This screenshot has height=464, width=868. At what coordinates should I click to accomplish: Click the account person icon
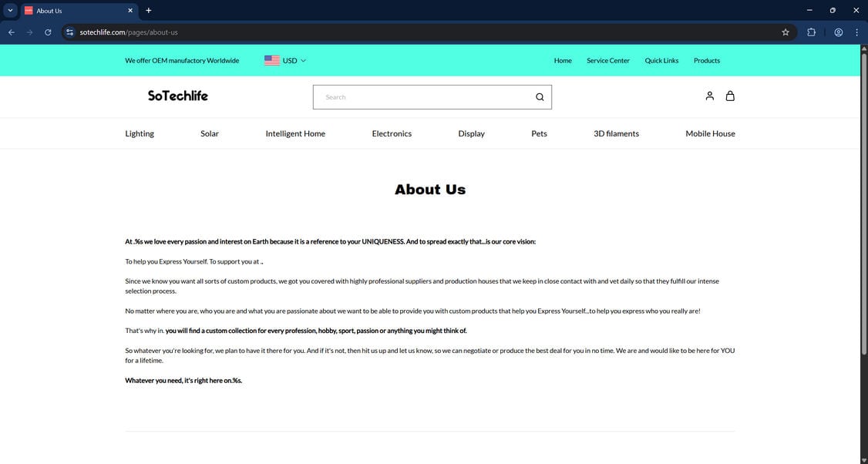(x=709, y=96)
